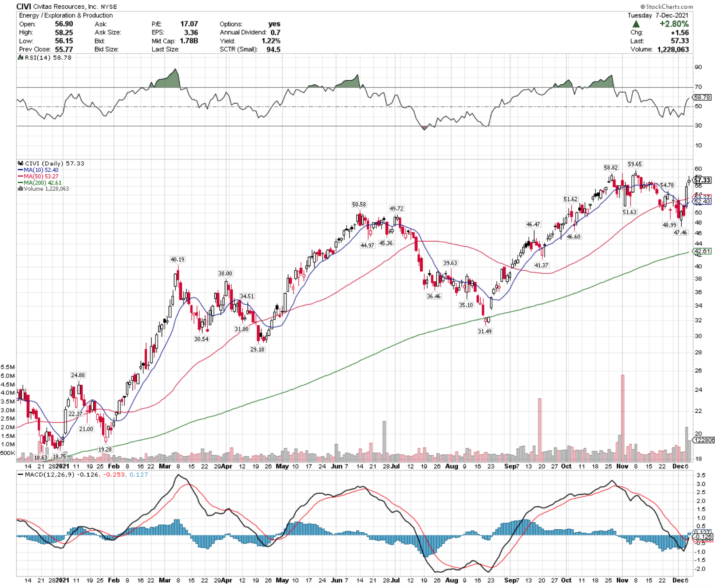Click the 35.10 August price label
Viewport: 715px width, 588px height.
click(466, 305)
